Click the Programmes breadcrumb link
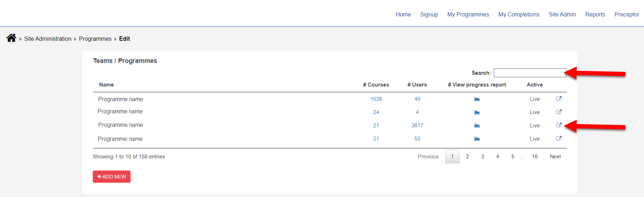 click(x=95, y=39)
